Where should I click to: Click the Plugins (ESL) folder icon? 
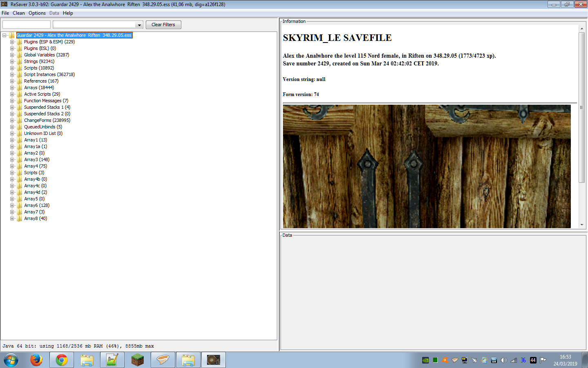click(x=20, y=48)
